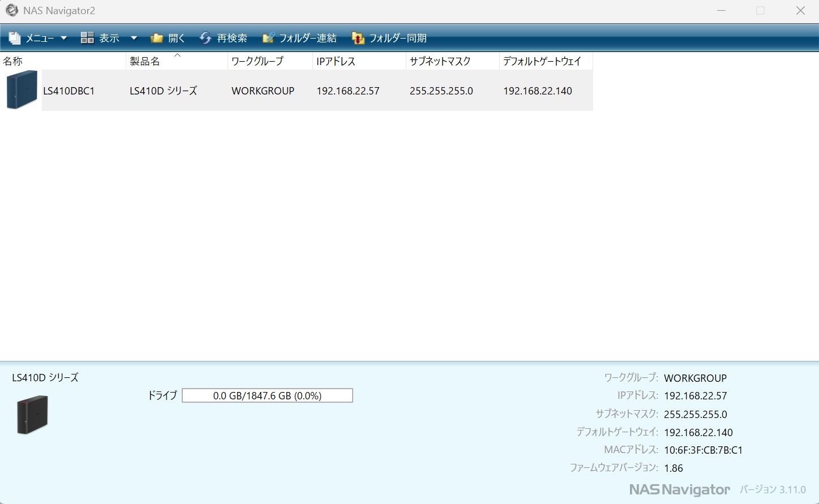The image size is (819, 504).
Task: Click IPアドレス value 192.168.22.57 in details
Action: click(695, 396)
